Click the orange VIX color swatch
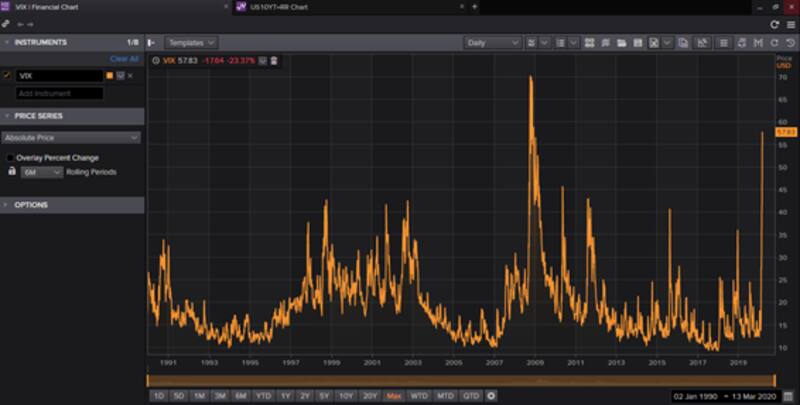Screen dimensions: 800x405 point(109,76)
